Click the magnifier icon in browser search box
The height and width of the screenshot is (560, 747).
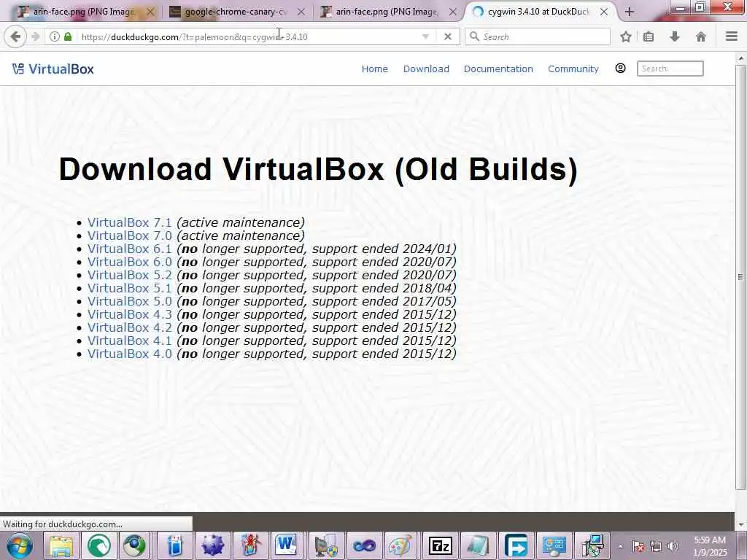click(x=474, y=36)
